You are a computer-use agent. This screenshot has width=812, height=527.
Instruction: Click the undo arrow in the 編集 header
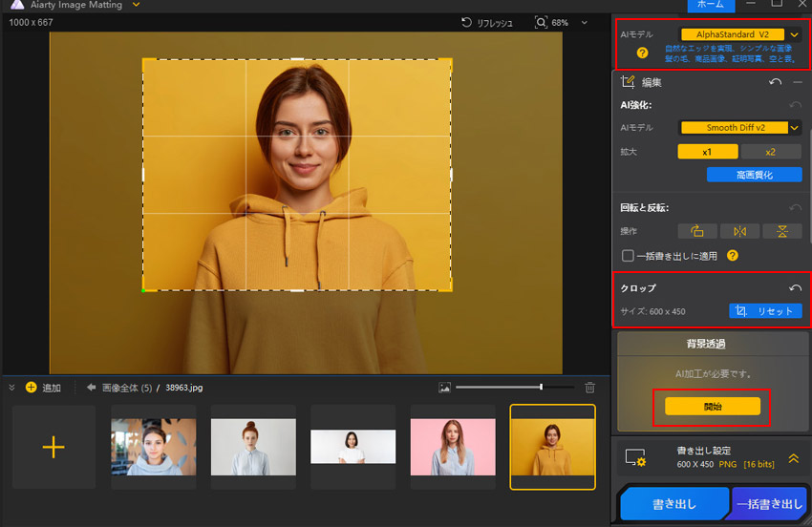[x=776, y=82]
